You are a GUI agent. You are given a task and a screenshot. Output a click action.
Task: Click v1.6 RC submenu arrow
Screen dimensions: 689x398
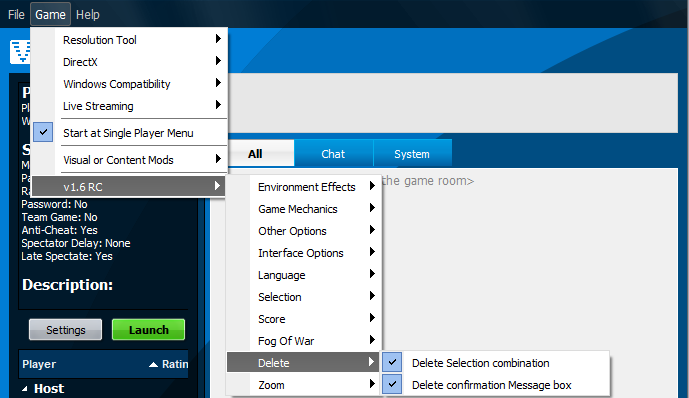(217, 186)
